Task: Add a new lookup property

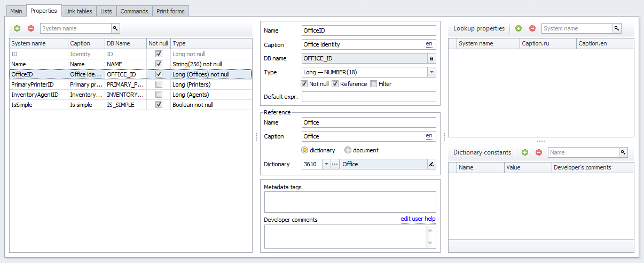Action: [x=519, y=28]
